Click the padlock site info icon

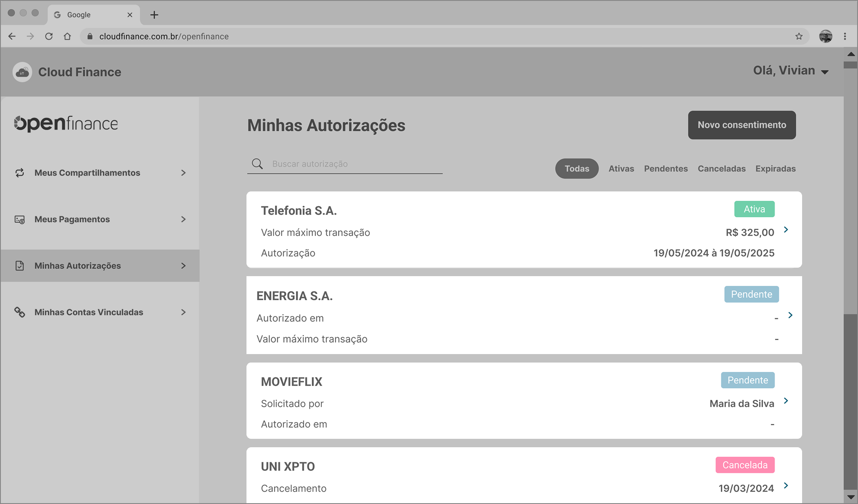point(90,36)
